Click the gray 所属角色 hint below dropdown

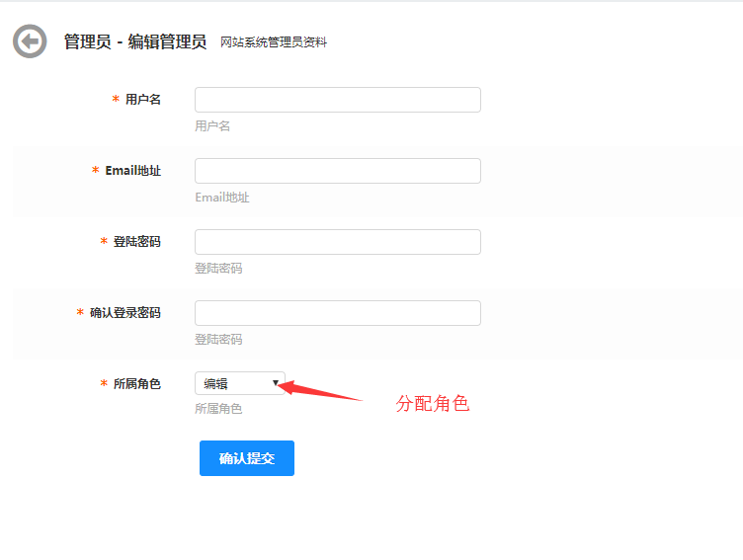[218, 409]
